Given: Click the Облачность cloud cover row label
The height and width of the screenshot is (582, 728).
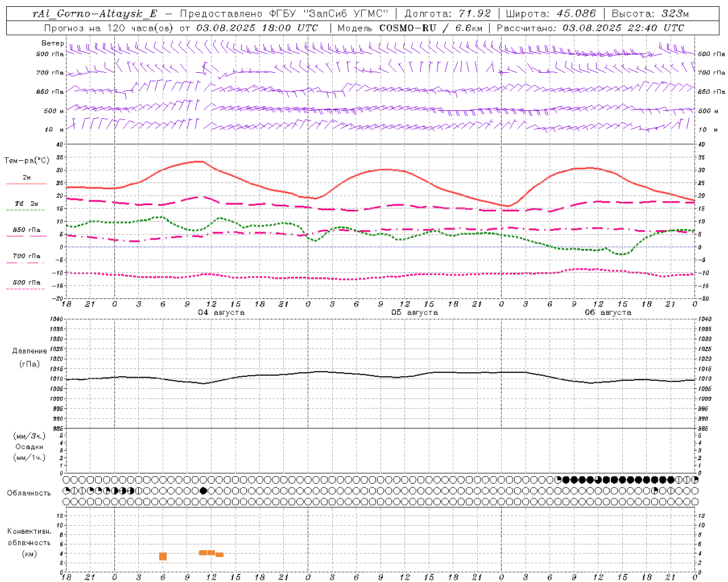Looking at the screenshot, I should [29, 493].
